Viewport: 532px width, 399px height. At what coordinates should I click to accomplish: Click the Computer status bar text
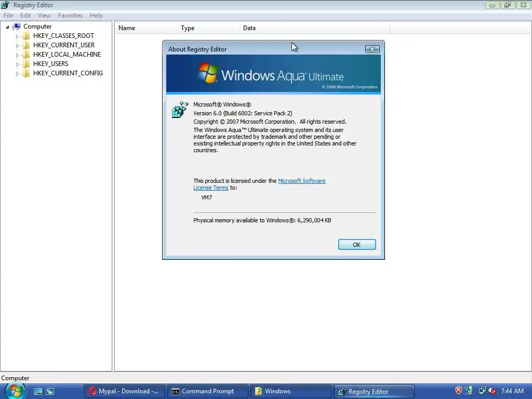pyautogui.click(x=15, y=378)
